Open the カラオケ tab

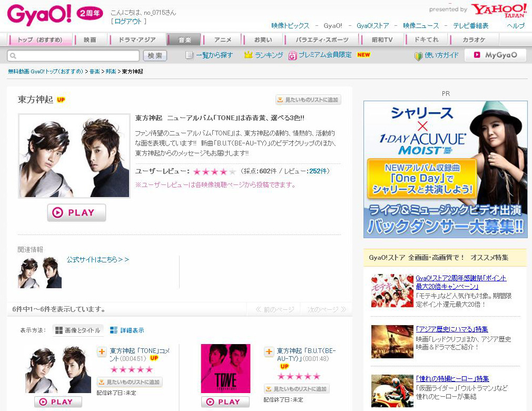474,40
